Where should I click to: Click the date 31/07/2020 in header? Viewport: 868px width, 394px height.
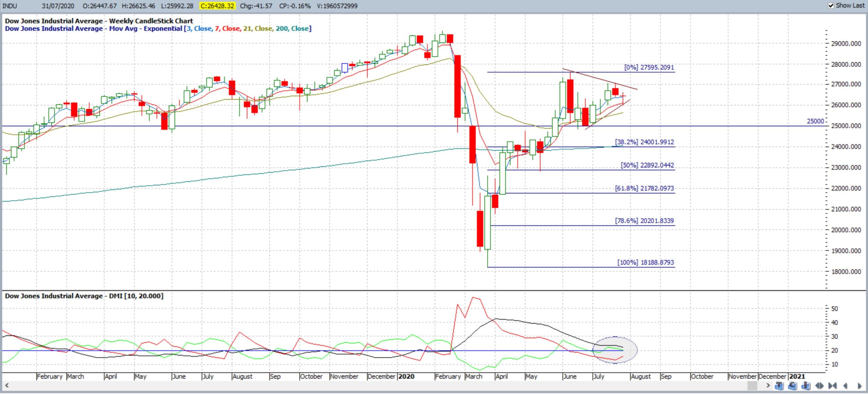click(58, 6)
